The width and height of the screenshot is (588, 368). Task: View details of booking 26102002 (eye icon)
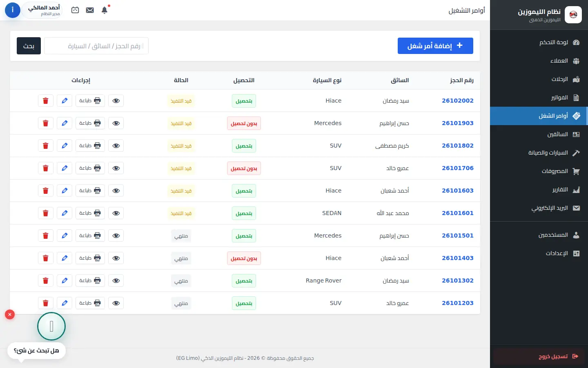(x=116, y=101)
